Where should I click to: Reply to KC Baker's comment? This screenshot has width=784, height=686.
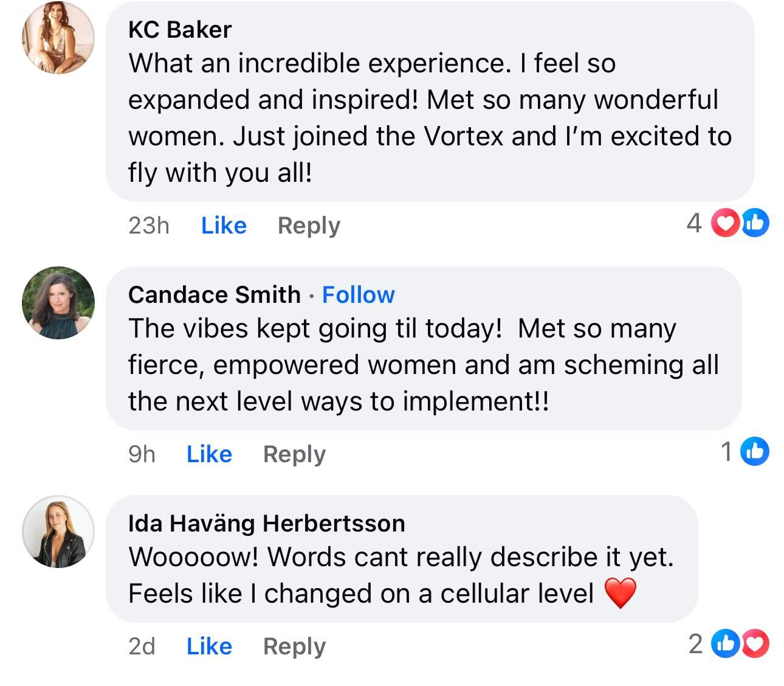[309, 226]
